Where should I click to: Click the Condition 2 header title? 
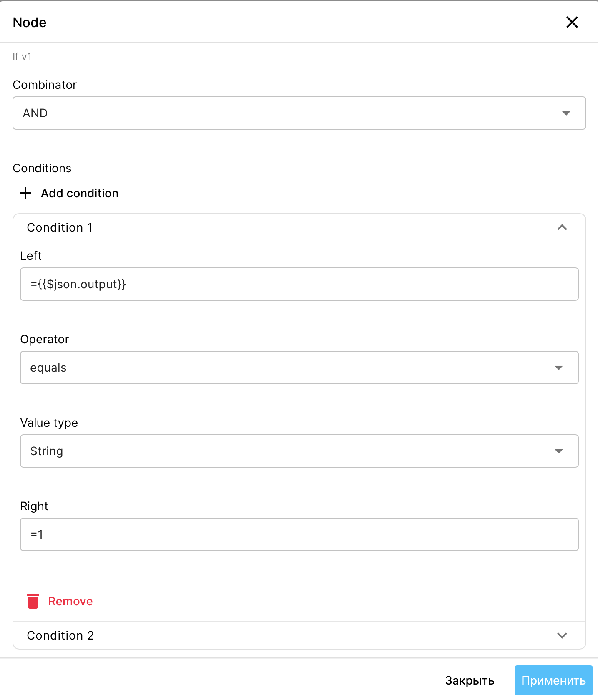coord(60,635)
